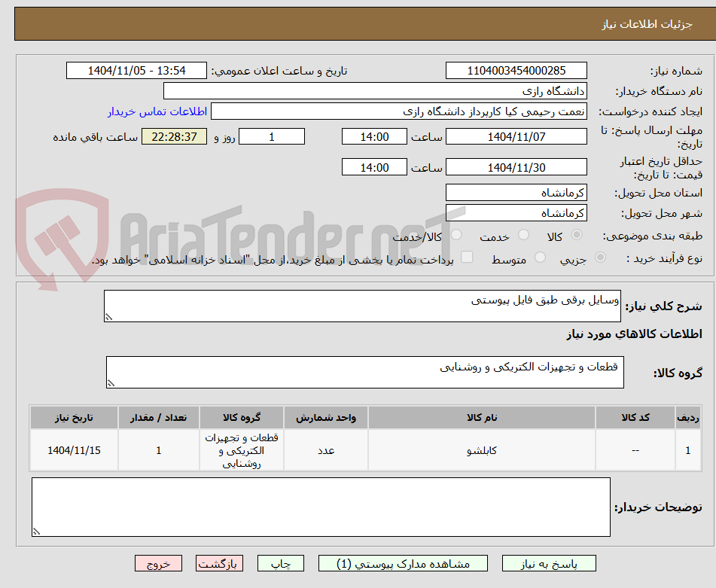Image resolution: width=716 pixels, height=588 pixels.
Task: Select the جزیی purchase type radio
Action: pyautogui.click(x=600, y=257)
